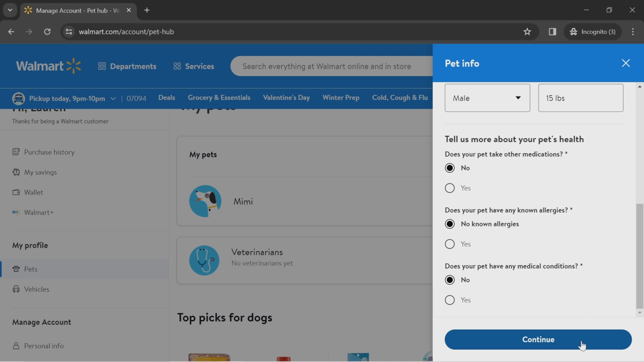644x362 pixels.
Task: Open Pets in My profile
Action: (x=31, y=269)
